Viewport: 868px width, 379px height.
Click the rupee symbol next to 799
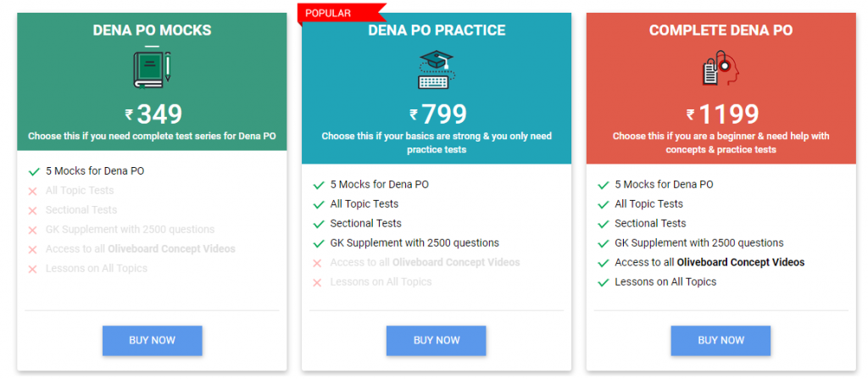(x=414, y=114)
